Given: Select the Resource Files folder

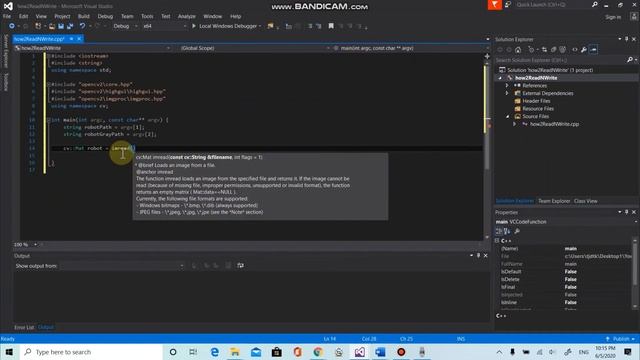Looking at the screenshot, I should [x=538, y=109].
